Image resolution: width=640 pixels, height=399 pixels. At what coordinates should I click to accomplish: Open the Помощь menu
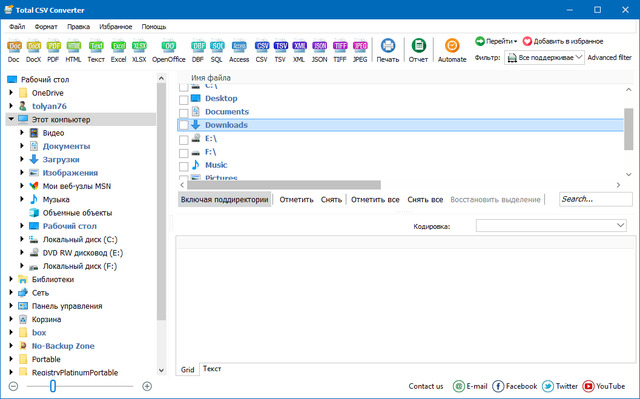pyautogui.click(x=154, y=27)
